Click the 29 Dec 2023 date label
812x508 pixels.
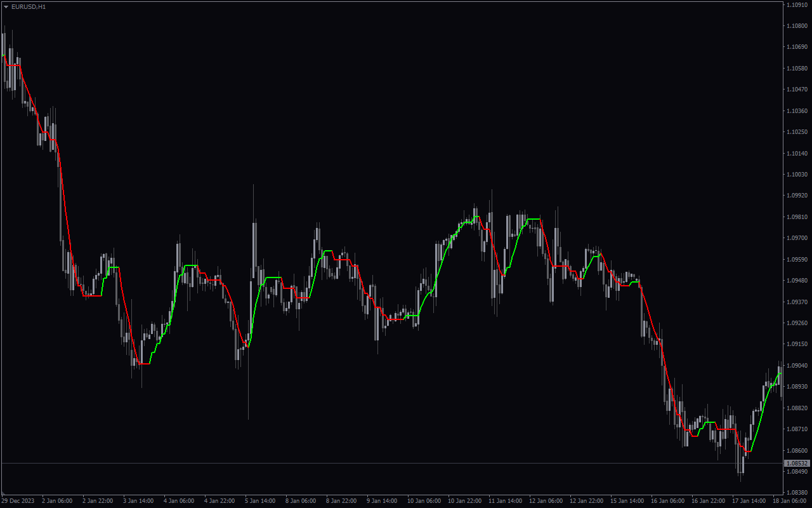(18, 501)
